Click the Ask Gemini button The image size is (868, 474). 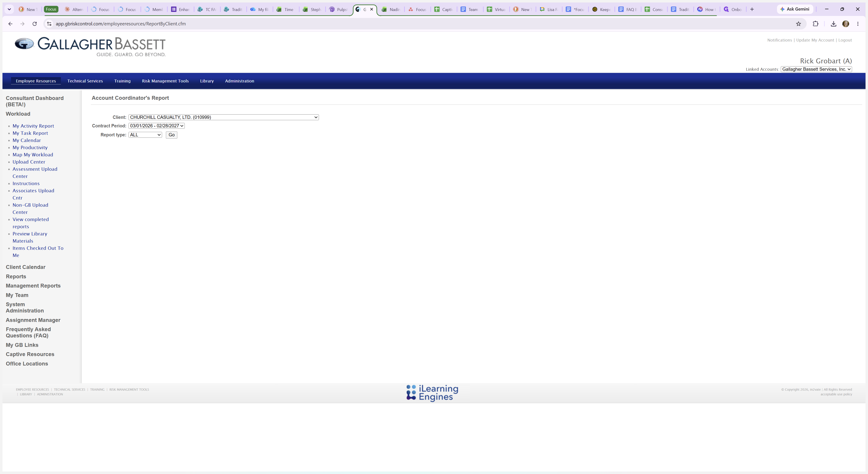pyautogui.click(x=795, y=9)
